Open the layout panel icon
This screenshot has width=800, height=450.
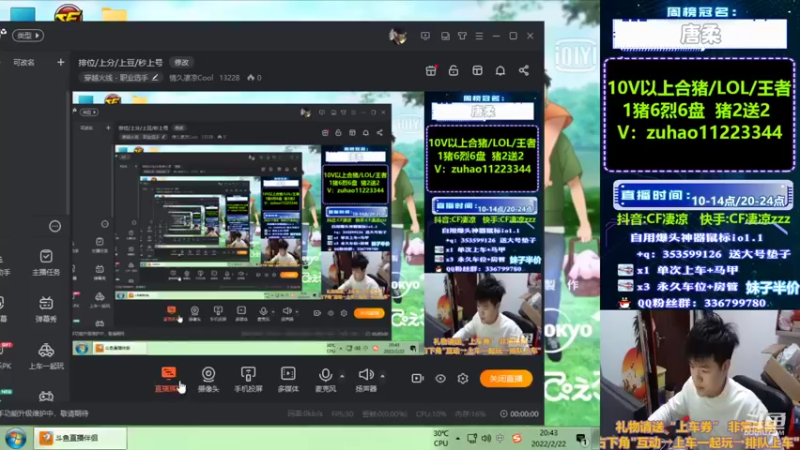tap(477, 70)
